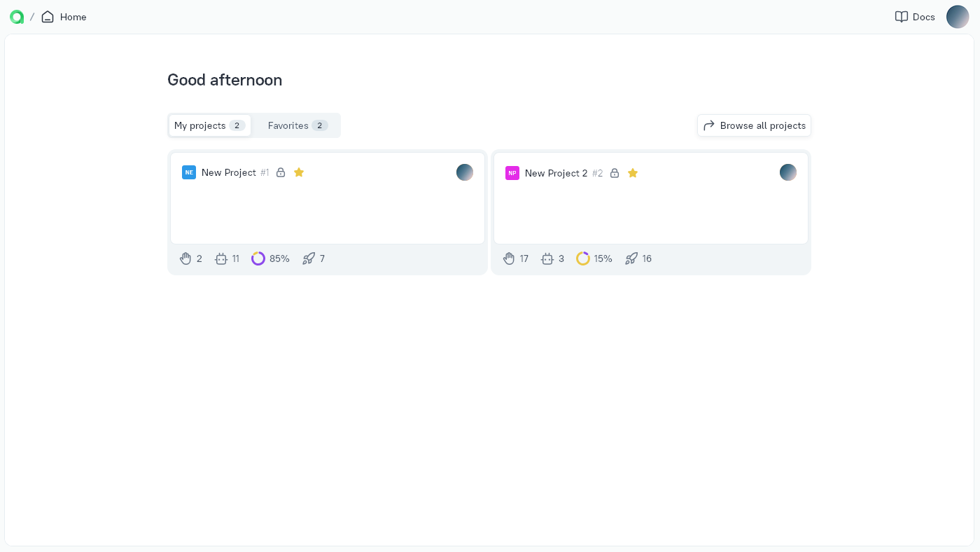Open New Project by clicking its title
980x552 pixels.
(x=229, y=172)
